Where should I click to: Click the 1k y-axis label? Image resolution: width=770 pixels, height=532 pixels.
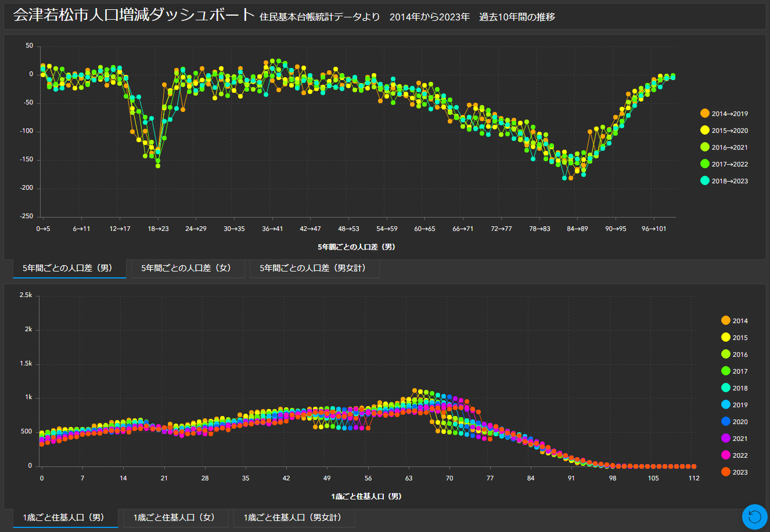(28, 398)
